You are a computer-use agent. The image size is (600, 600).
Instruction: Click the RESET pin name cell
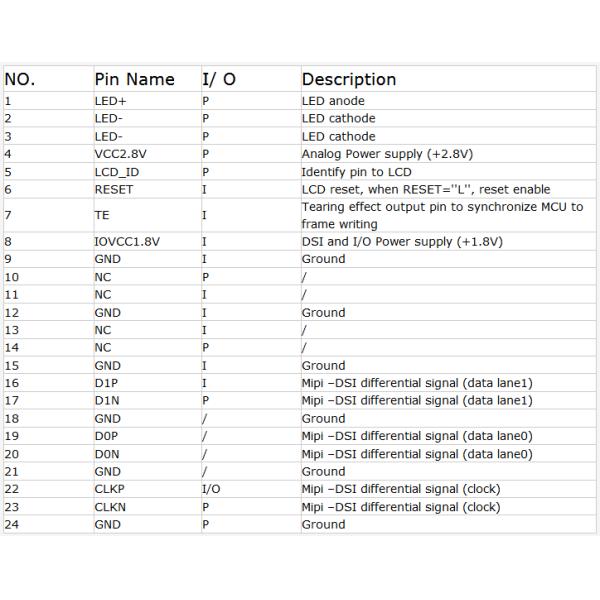113,189
